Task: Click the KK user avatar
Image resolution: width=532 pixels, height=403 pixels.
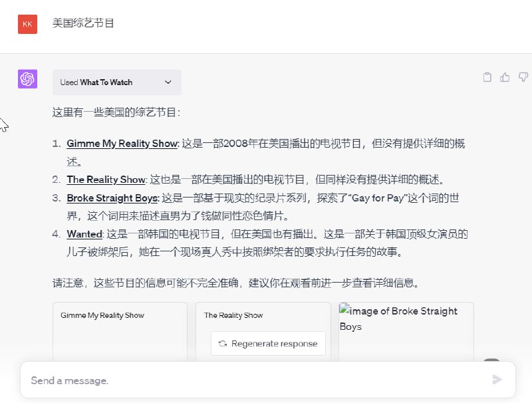Action: tap(27, 24)
